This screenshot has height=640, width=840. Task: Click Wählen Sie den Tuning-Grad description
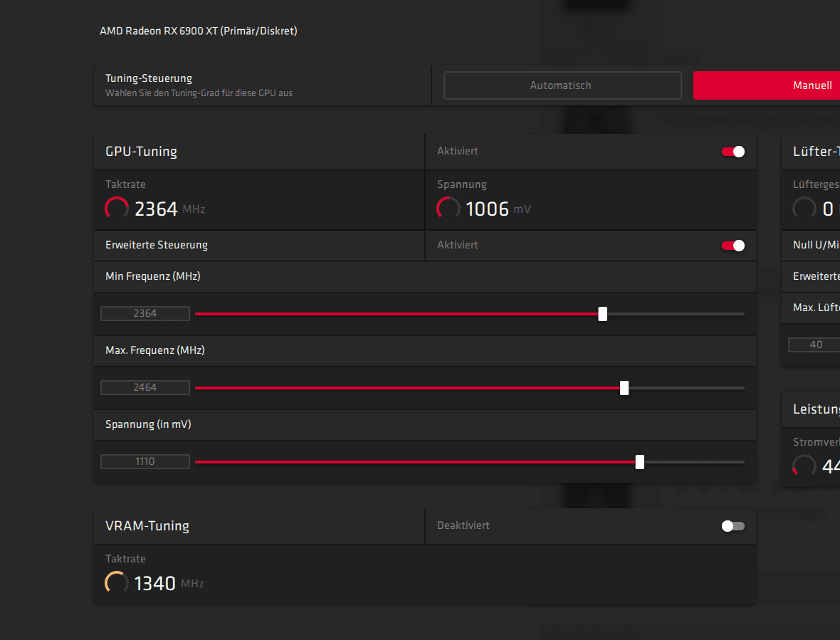(x=199, y=93)
